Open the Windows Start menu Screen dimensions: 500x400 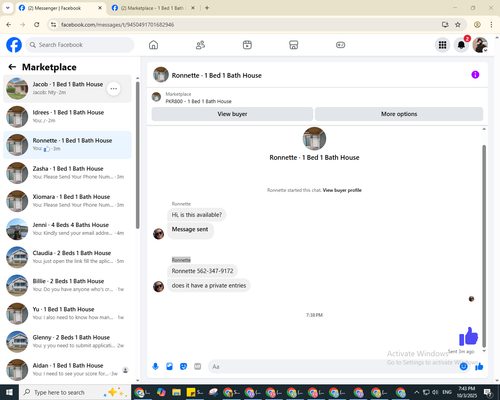pos(9,392)
